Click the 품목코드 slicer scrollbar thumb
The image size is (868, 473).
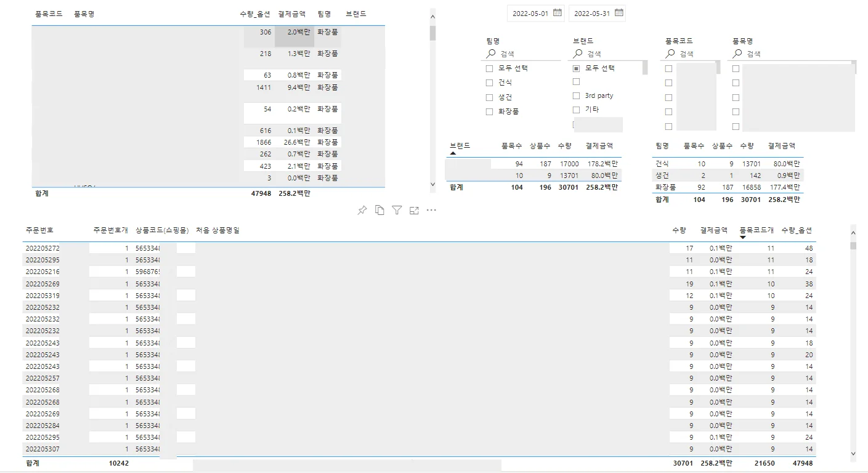(718, 67)
